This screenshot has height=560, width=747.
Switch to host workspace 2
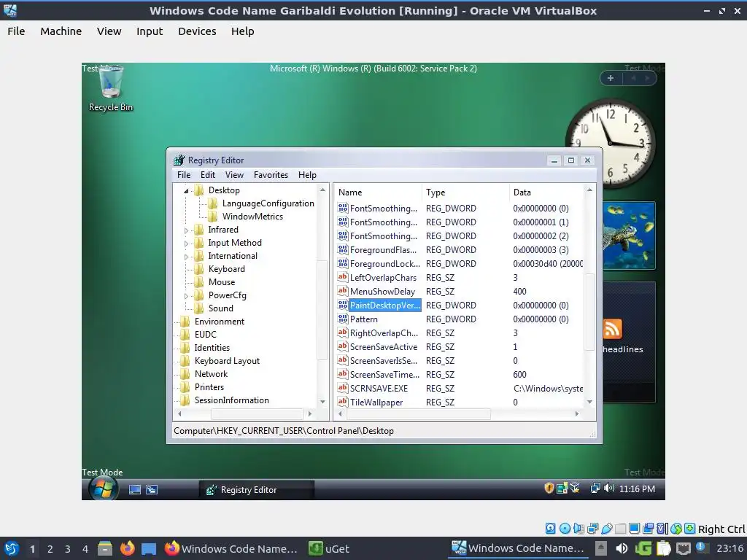(x=50, y=549)
